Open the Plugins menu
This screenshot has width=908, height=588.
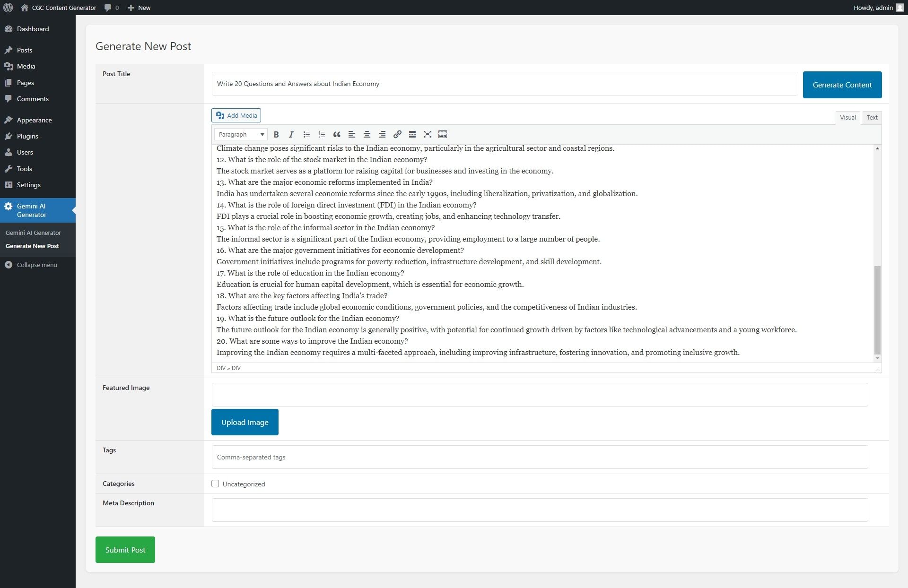tap(27, 136)
